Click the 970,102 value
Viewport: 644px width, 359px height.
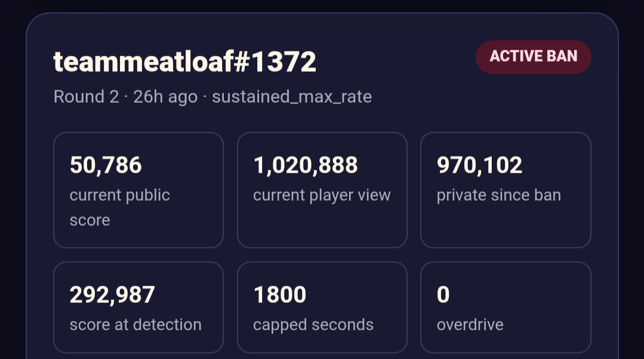coord(479,165)
